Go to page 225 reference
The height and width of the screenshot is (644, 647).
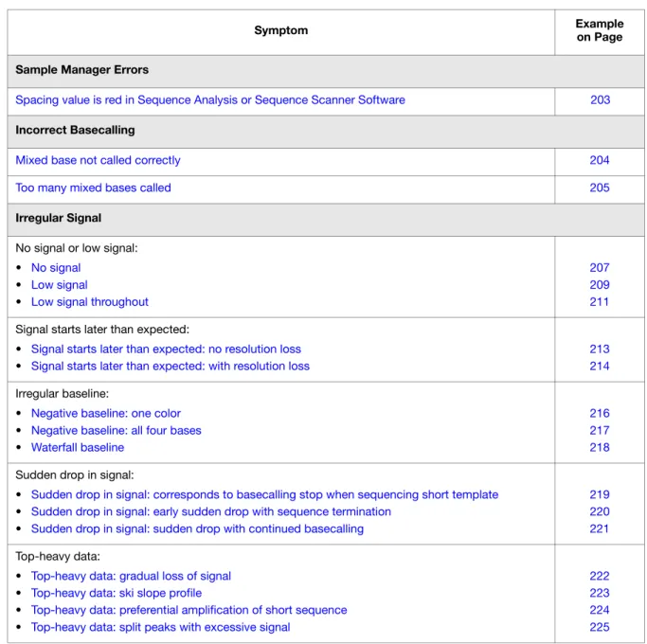tap(600, 627)
